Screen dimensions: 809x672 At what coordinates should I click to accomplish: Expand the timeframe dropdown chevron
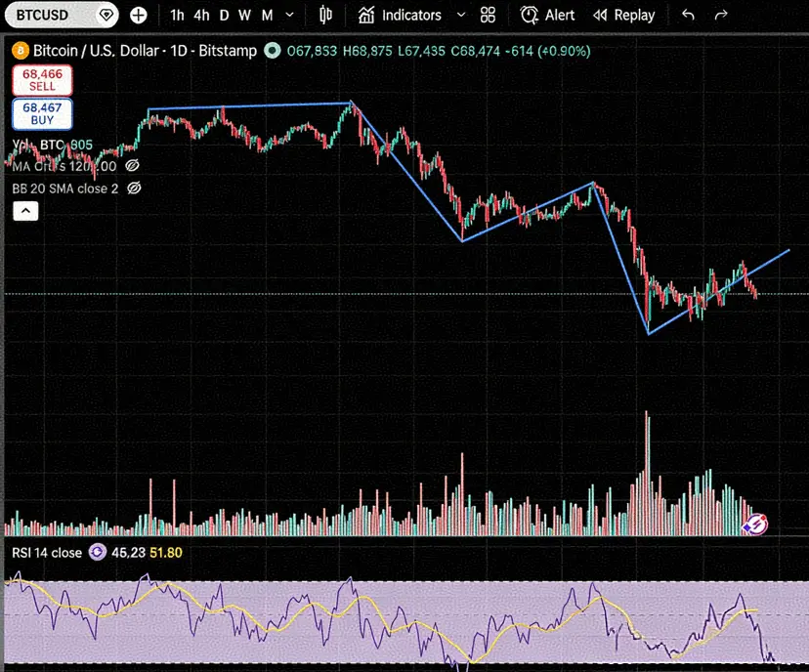coord(290,16)
